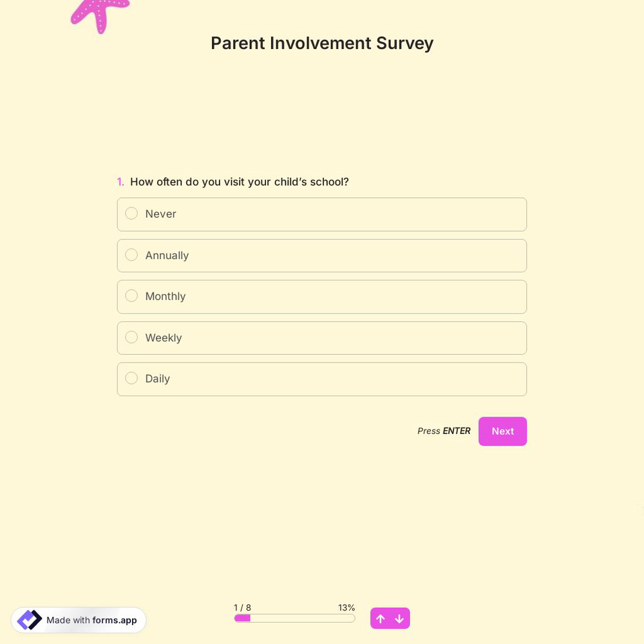Click the question text about visiting school
Viewport: 644px width, 644px height.
pyautogui.click(x=239, y=182)
